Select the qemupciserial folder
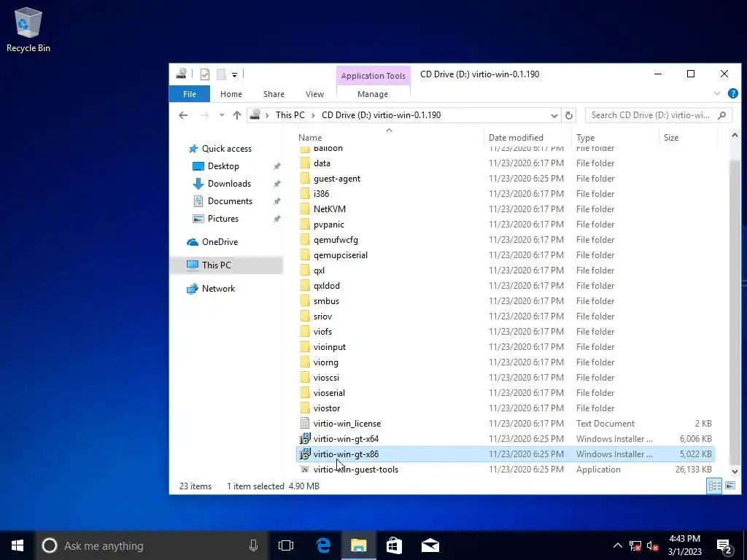This screenshot has height=560, width=747. point(340,255)
